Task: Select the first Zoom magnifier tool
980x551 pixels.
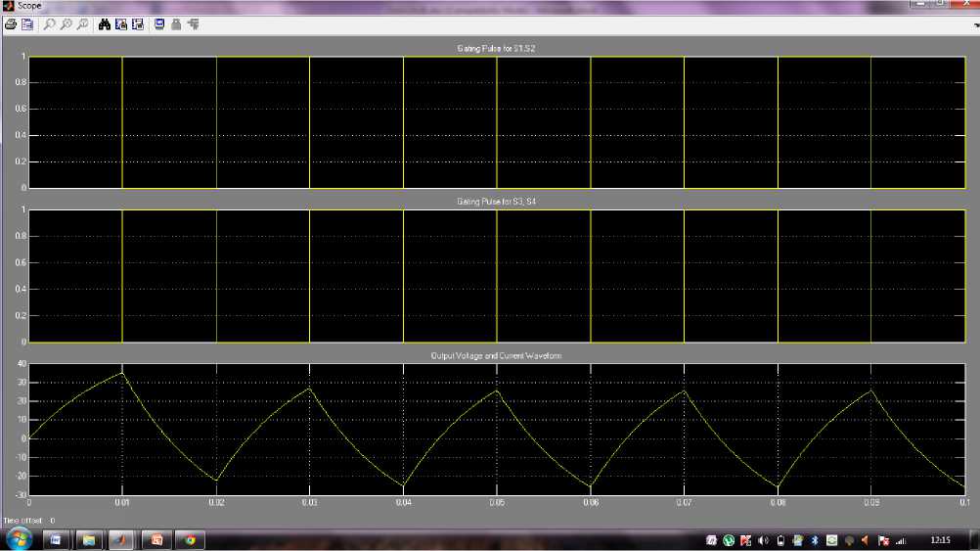Action: click(x=50, y=23)
